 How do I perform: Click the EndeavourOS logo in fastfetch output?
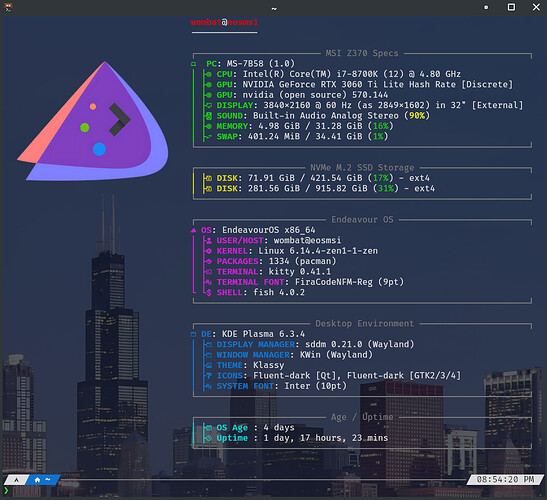(93, 121)
